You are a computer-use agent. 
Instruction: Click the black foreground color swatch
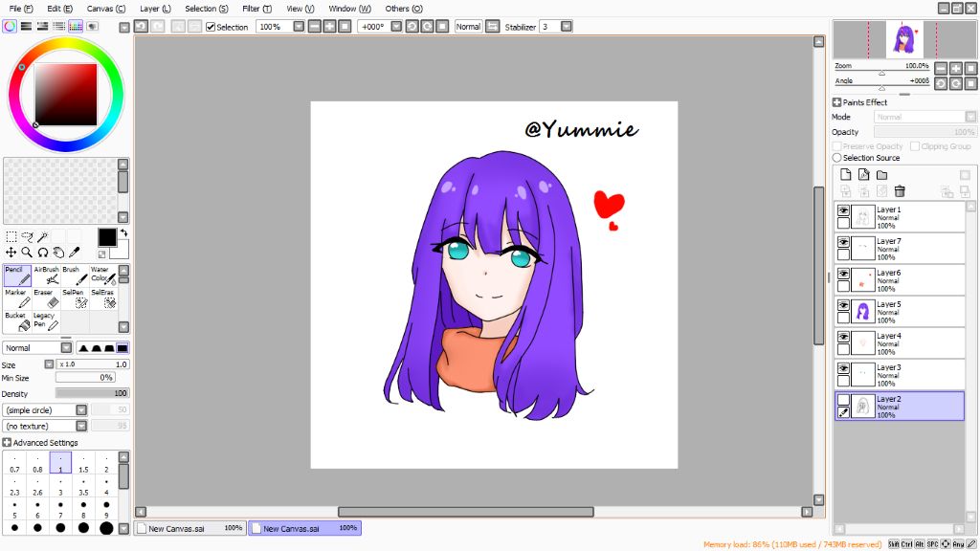click(x=107, y=237)
